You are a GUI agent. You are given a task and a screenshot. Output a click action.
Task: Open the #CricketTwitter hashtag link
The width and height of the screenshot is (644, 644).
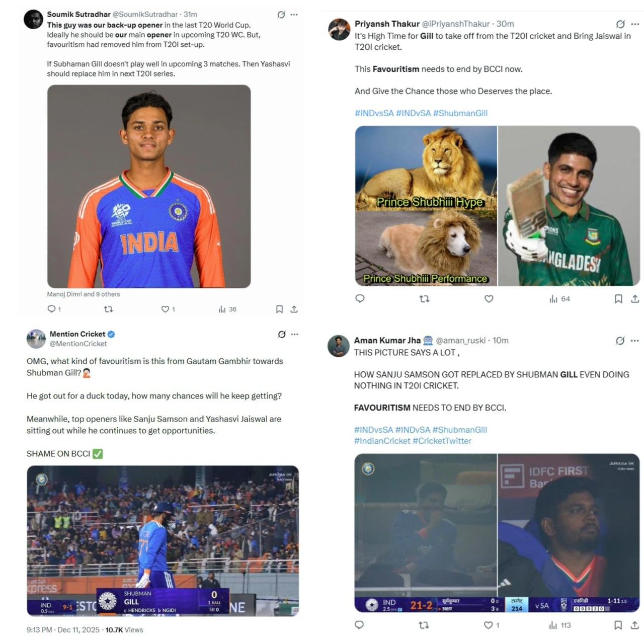[x=442, y=441]
